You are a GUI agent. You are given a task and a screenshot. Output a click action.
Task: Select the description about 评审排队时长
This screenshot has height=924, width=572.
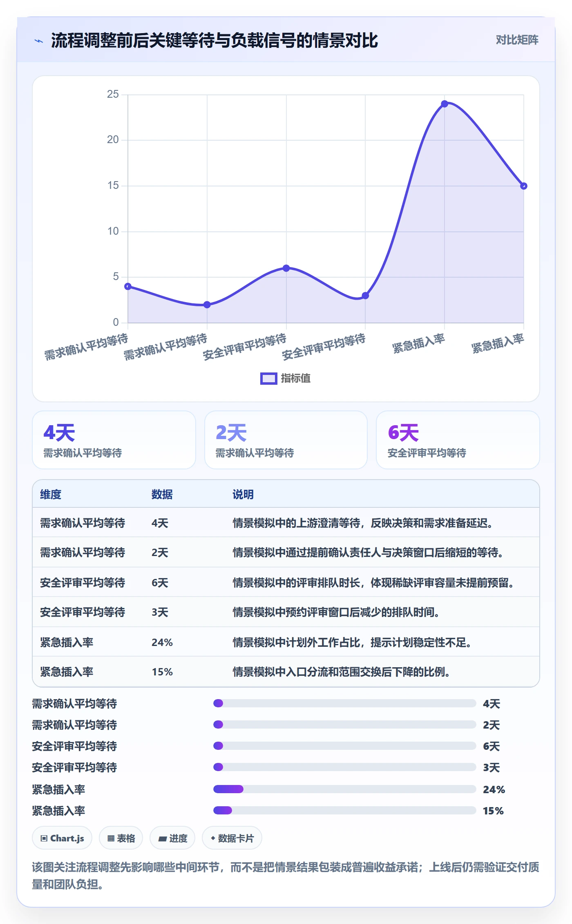(x=373, y=583)
